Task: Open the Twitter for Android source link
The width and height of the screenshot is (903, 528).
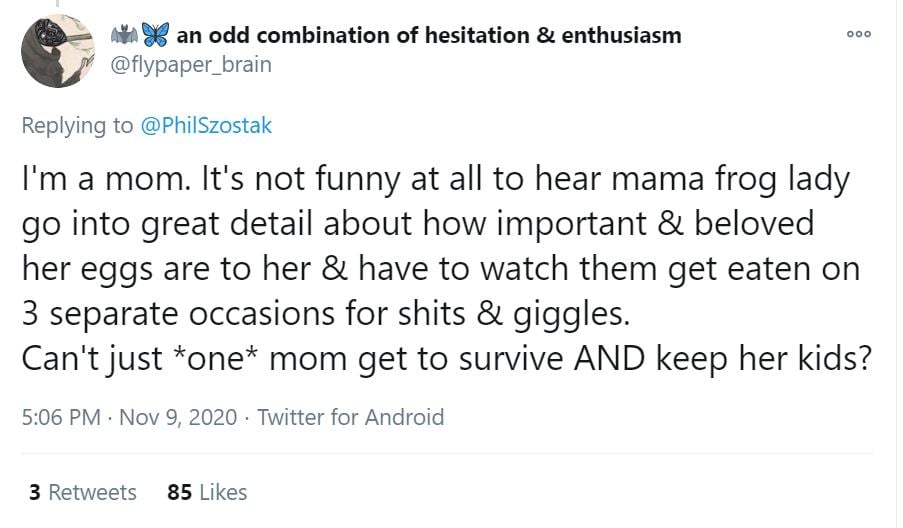Action: tap(350, 416)
